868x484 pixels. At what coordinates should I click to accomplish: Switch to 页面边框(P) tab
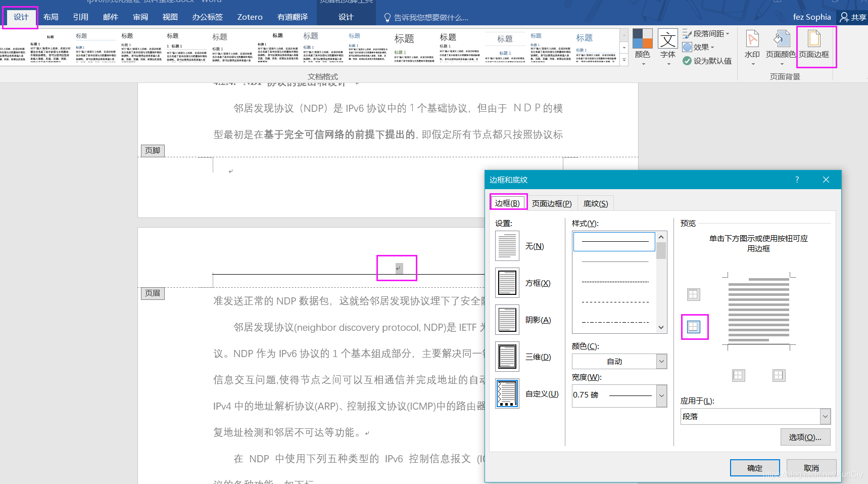[552, 203]
